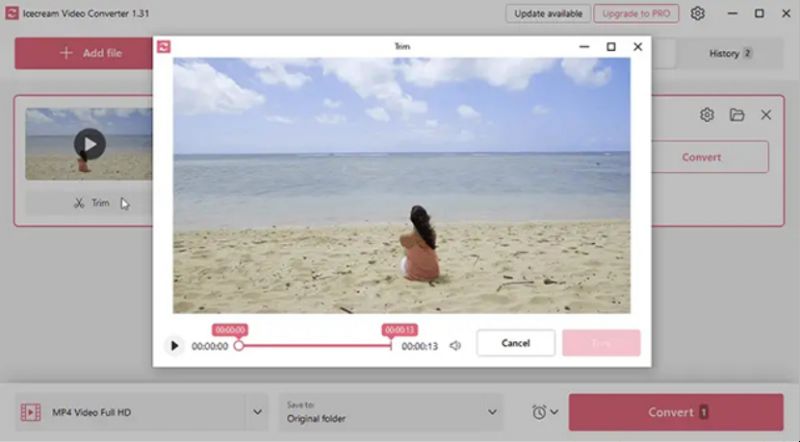The height and width of the screenshot is (442, 800).
Task: Click the Cancel button in Trim dialog
Action: [x=515, y=343]
